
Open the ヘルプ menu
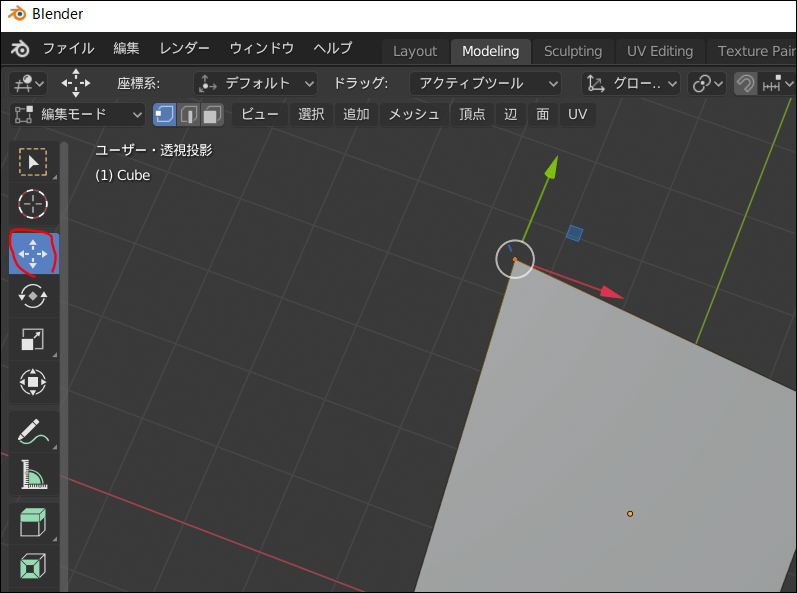(x=333, y=48)
